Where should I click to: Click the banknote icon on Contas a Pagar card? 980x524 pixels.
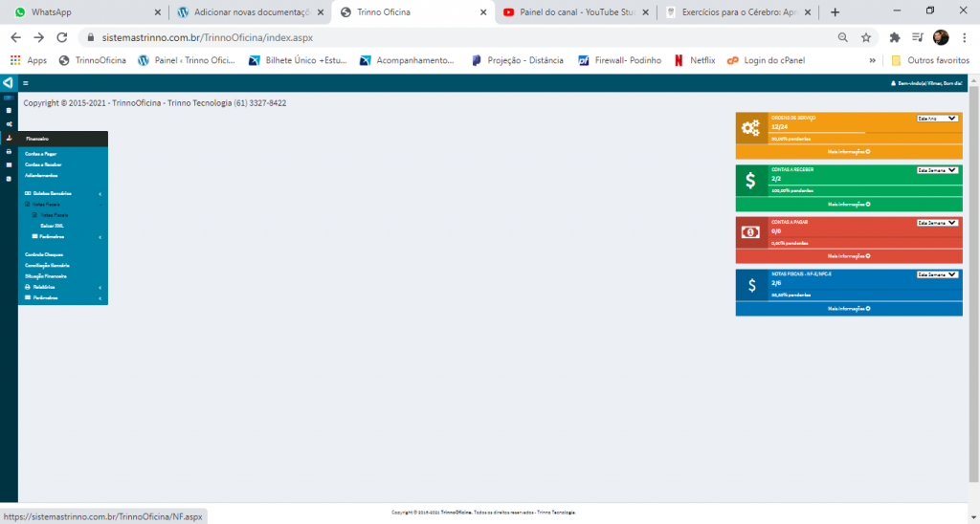750,232
